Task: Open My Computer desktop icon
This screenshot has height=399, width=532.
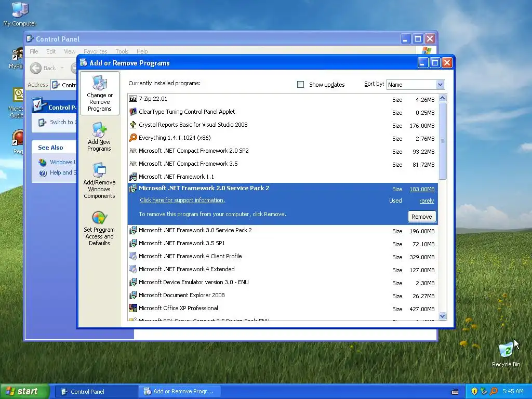Action: (x=20, y=14)
